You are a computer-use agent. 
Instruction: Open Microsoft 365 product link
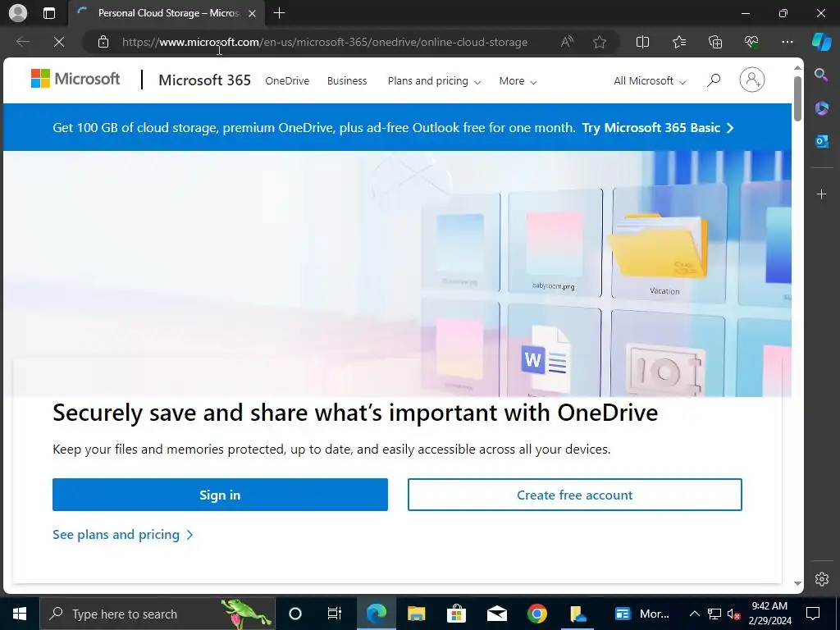(204, 80)
